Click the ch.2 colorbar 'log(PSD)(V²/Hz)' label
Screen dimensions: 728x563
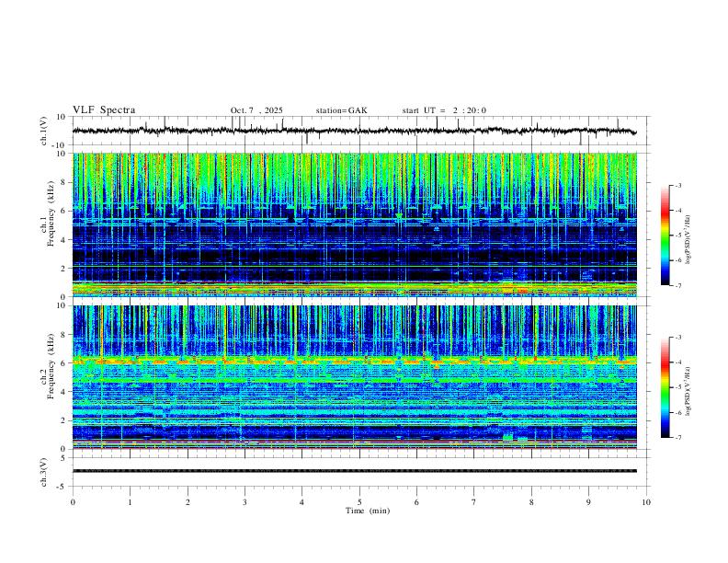click(x=688, y=391)
